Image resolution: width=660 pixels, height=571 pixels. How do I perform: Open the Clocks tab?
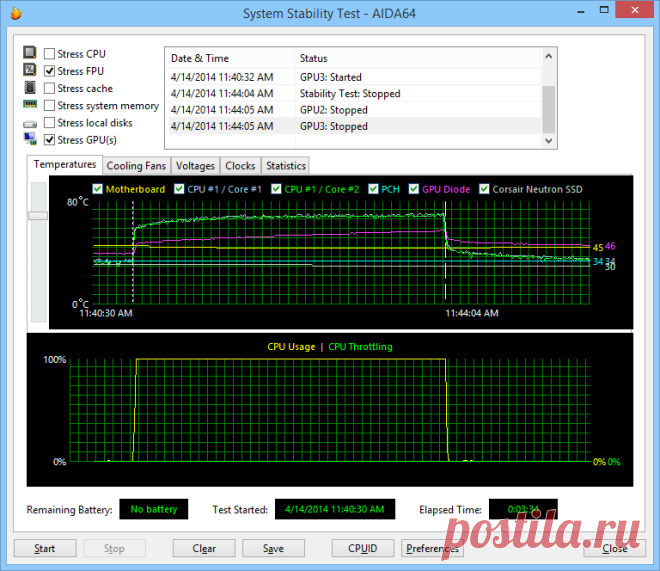pos(240,166)
